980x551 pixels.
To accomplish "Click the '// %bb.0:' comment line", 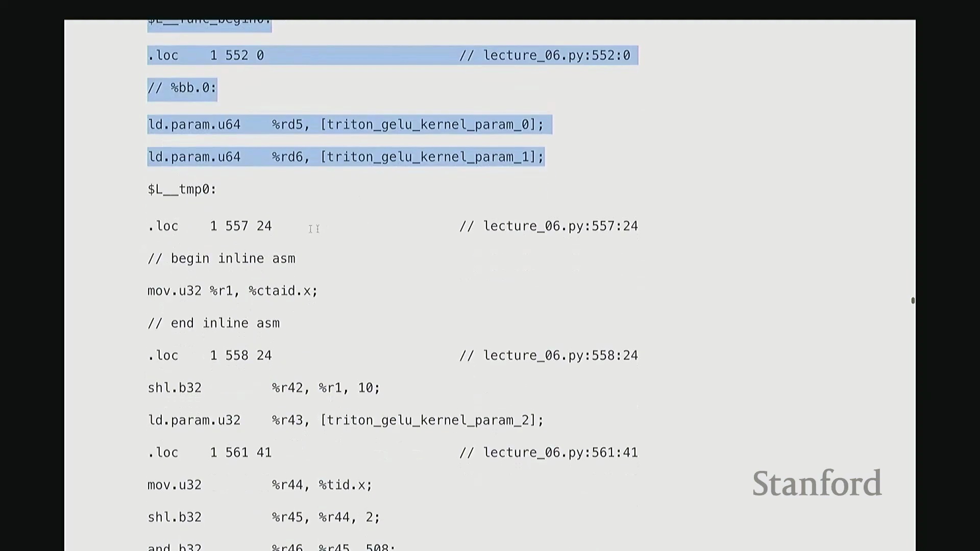I will click(x=182, y=88).
